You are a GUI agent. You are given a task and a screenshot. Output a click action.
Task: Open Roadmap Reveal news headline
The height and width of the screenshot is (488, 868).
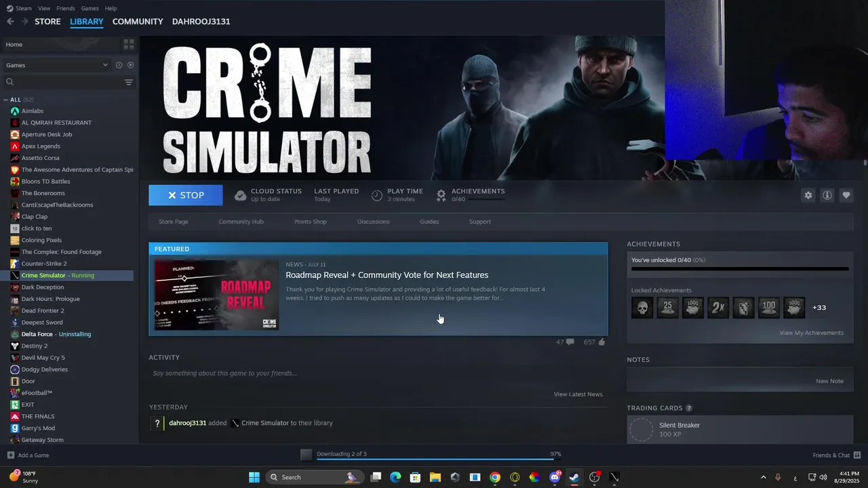coord(387,275)
